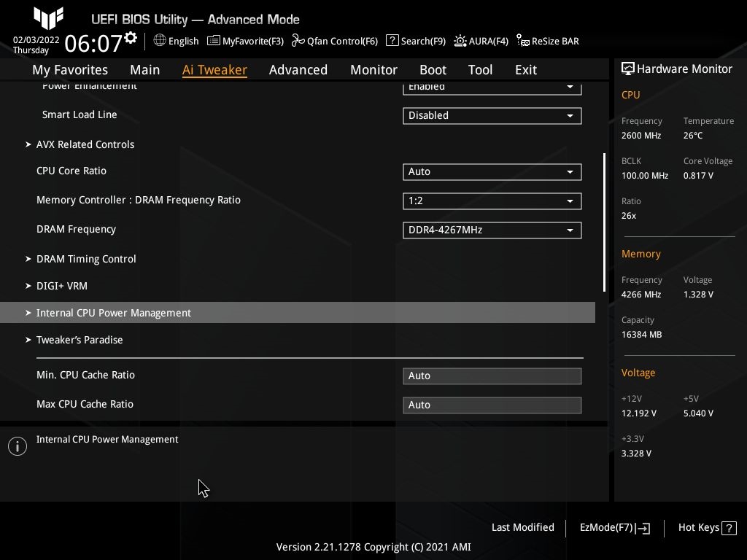Click the Smart Load Line label
The width and height of the screenshot is (747, 560).
80,114
